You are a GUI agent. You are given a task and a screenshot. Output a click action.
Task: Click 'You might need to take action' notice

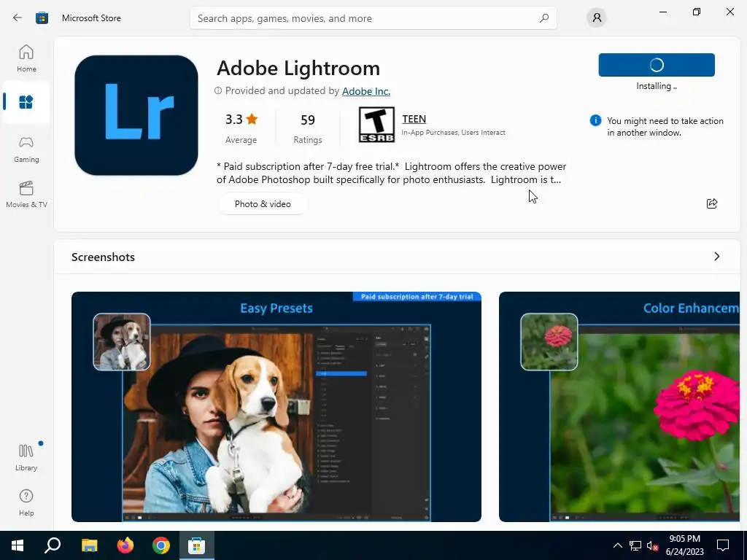(x=665, y=127)
